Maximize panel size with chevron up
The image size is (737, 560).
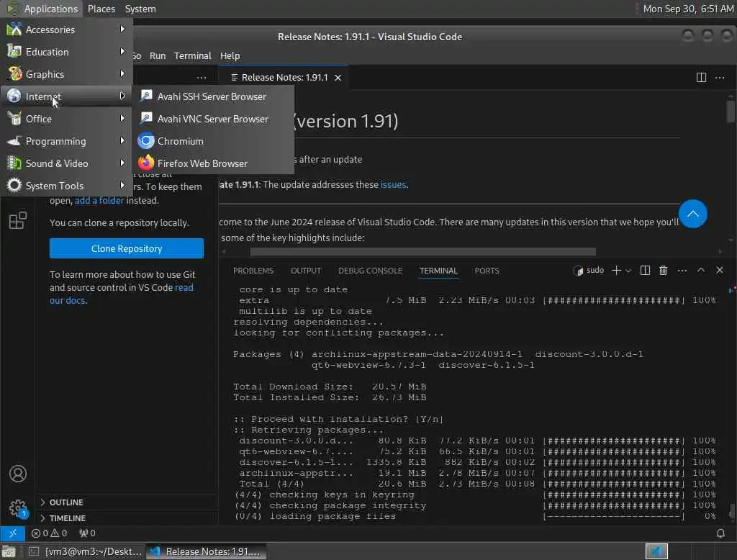coord(701,270)
